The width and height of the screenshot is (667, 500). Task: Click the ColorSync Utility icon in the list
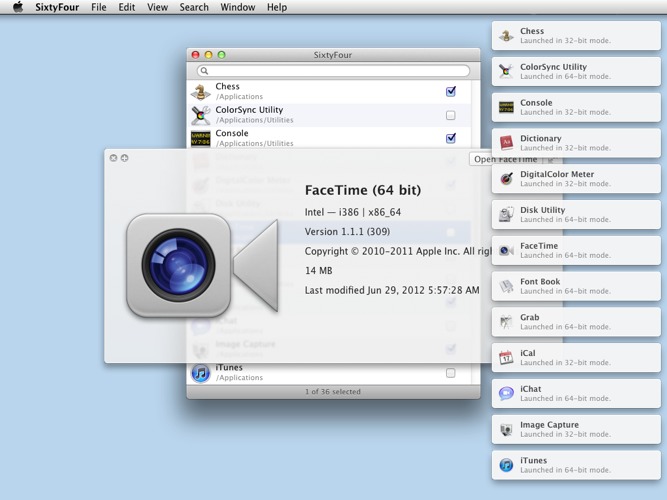[x=201, y=115]
